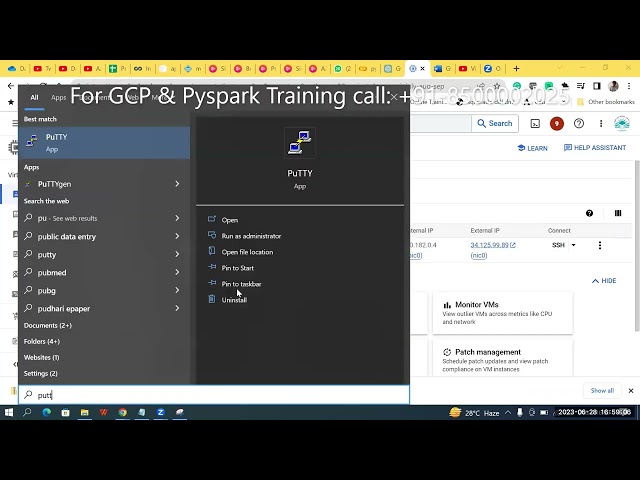This screenshot has width=640, height=480.
Task: Click the 'pubmed' web suggestion
Action: click(52, 273)
